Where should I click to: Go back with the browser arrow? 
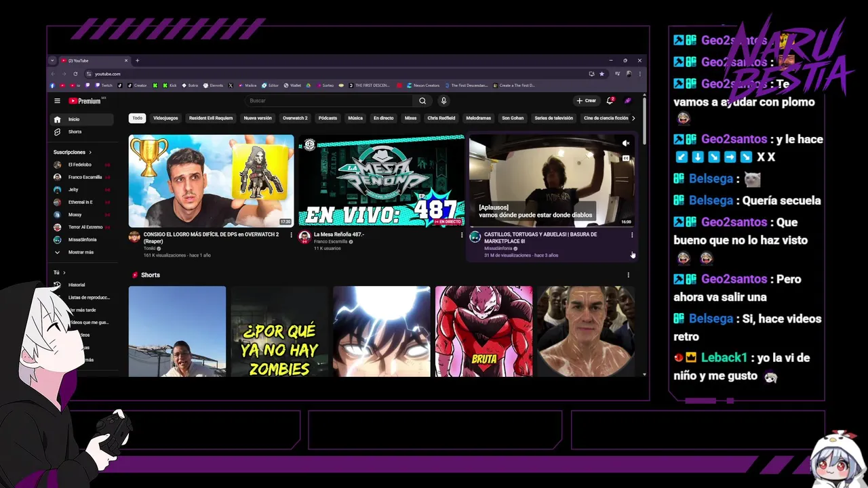[x=53, y=74]
